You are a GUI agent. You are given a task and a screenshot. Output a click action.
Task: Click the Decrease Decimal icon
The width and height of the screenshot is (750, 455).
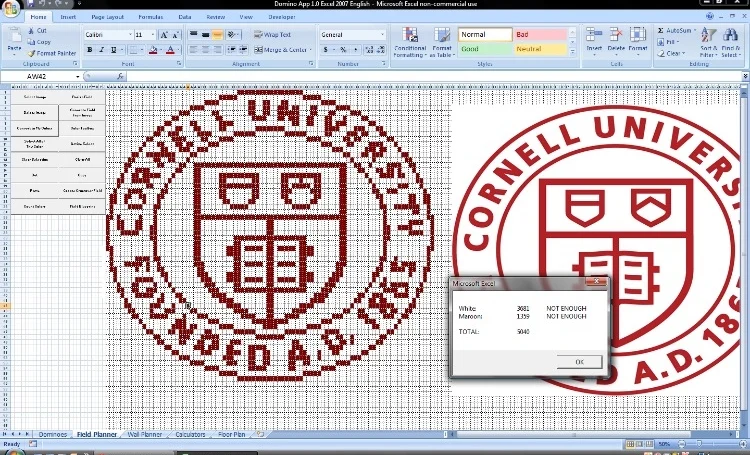point(381,50)
